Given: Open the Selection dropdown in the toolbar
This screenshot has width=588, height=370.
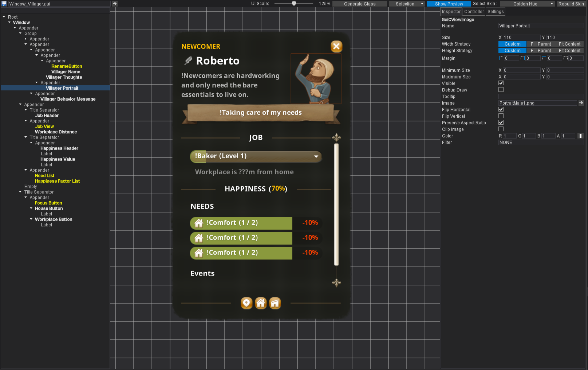Looking at the screenshot, I should click(x=407, y=4).
